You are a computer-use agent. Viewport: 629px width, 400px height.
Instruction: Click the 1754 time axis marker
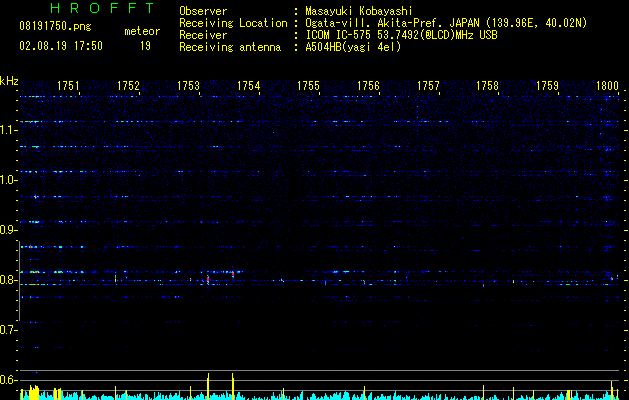pyautogui.click(x=248, y=85)
